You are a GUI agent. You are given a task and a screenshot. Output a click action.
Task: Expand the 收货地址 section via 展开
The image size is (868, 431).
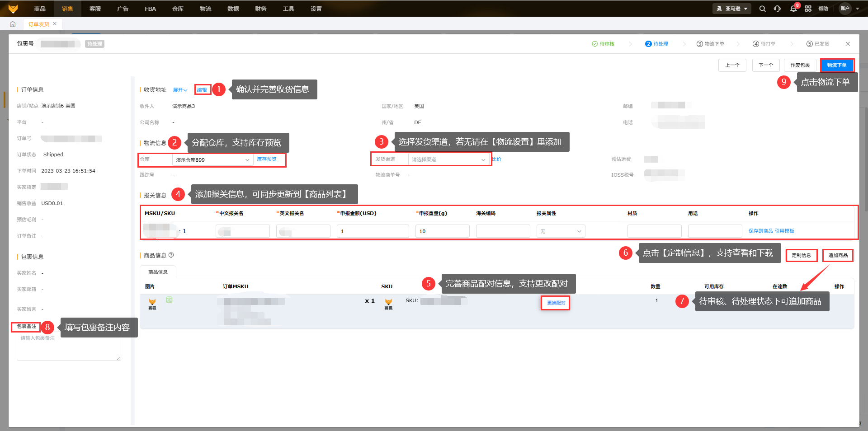[179, 90]
